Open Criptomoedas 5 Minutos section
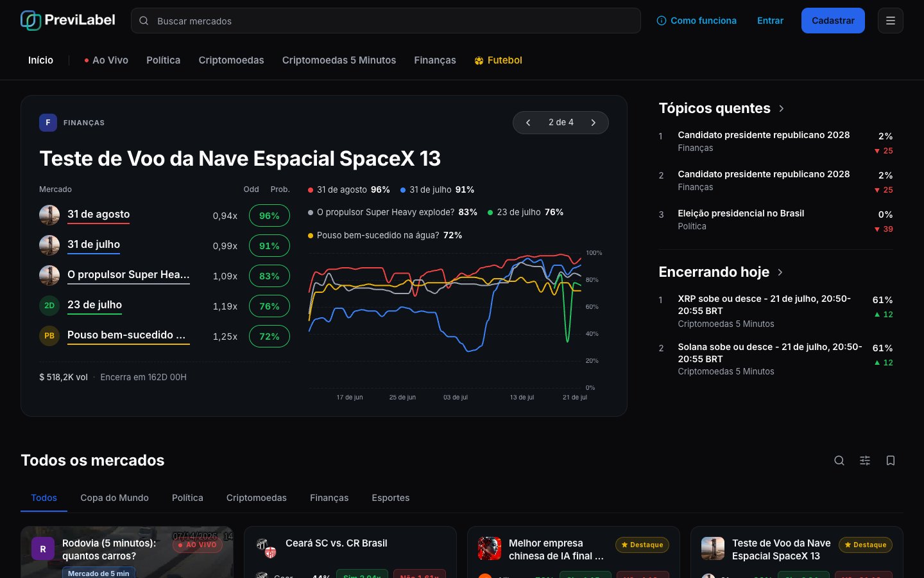The image size is (924, 578). pos(339,60)
